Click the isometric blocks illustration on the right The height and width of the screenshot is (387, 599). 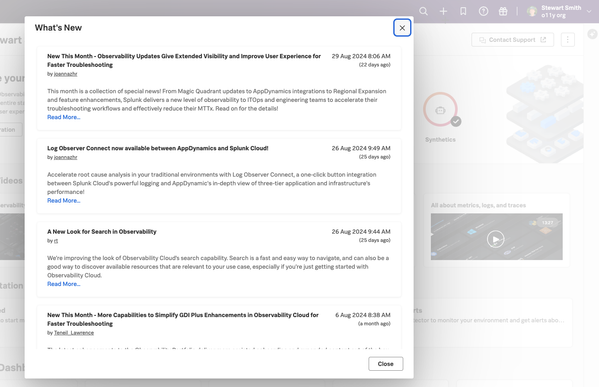pos(545,114)
